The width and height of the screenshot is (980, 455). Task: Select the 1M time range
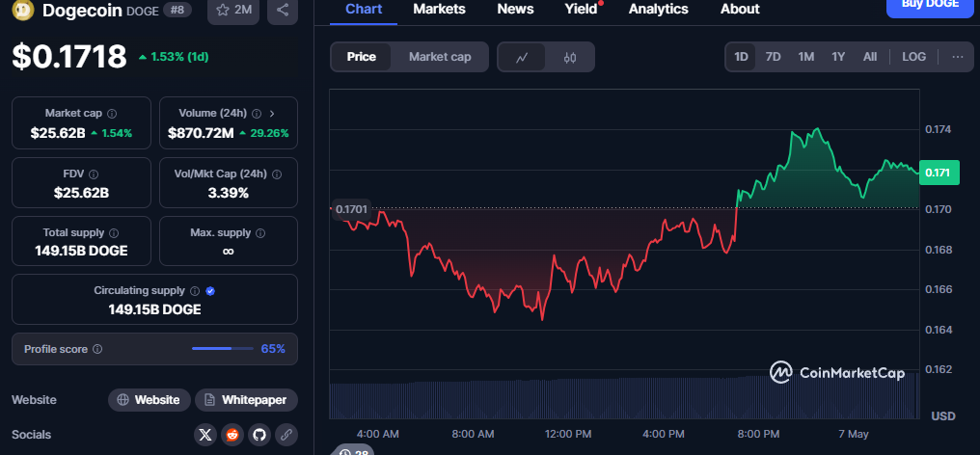tap(805, 57)
